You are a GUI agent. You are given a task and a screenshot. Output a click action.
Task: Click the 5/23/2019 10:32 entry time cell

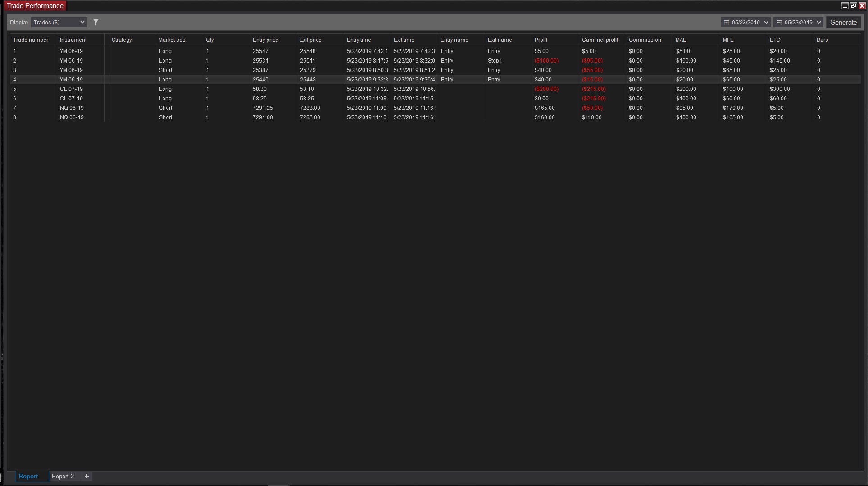[367, 89]
